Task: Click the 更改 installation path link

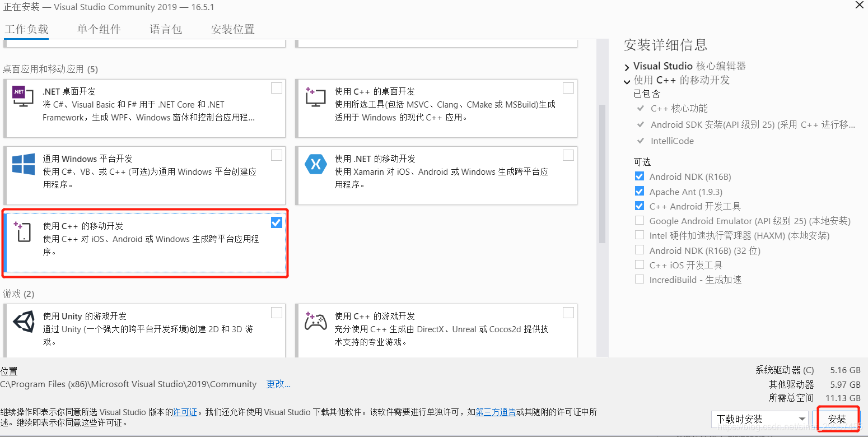Action: click(x=278, y=384)
